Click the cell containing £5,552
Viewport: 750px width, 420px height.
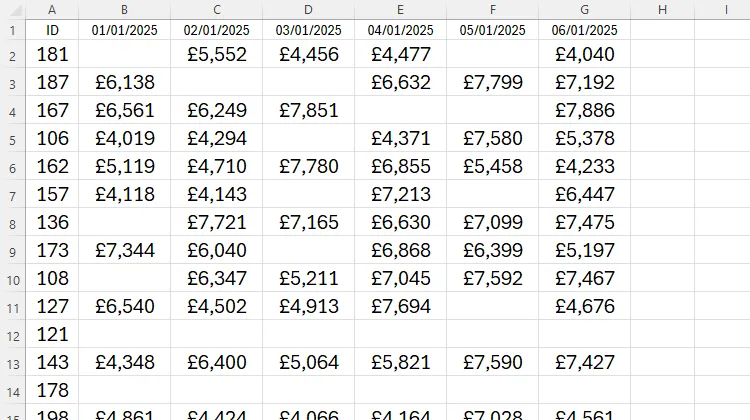coord(217,54)
